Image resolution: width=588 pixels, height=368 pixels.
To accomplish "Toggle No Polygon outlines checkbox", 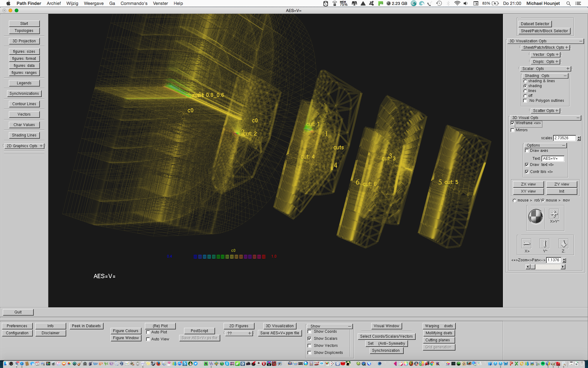I will (525, 101).
